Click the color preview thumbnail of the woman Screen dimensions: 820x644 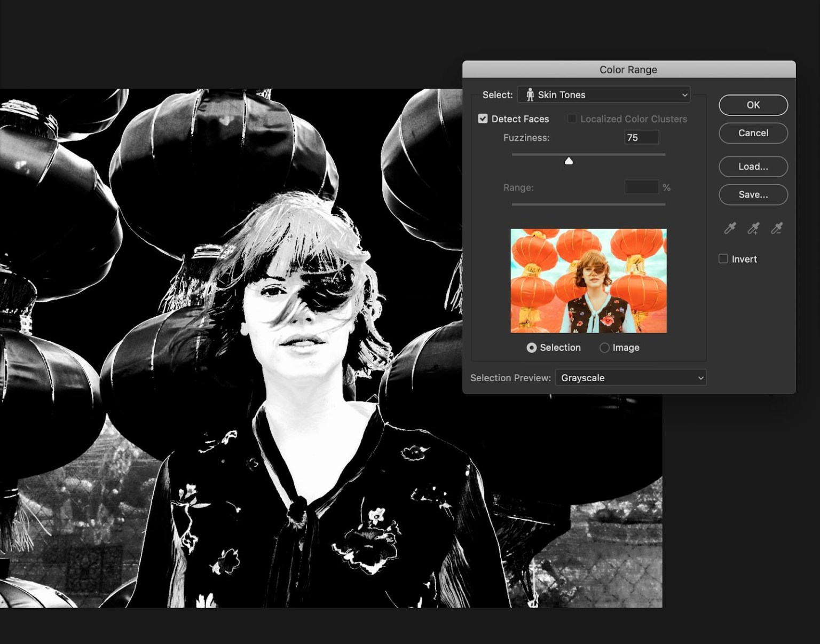(x=588, y=280)
